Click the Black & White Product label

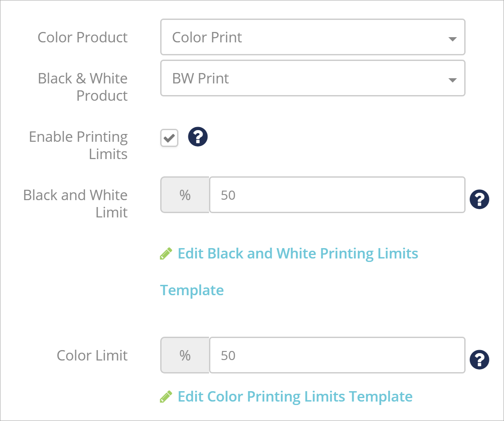click(x=82, y=87)
